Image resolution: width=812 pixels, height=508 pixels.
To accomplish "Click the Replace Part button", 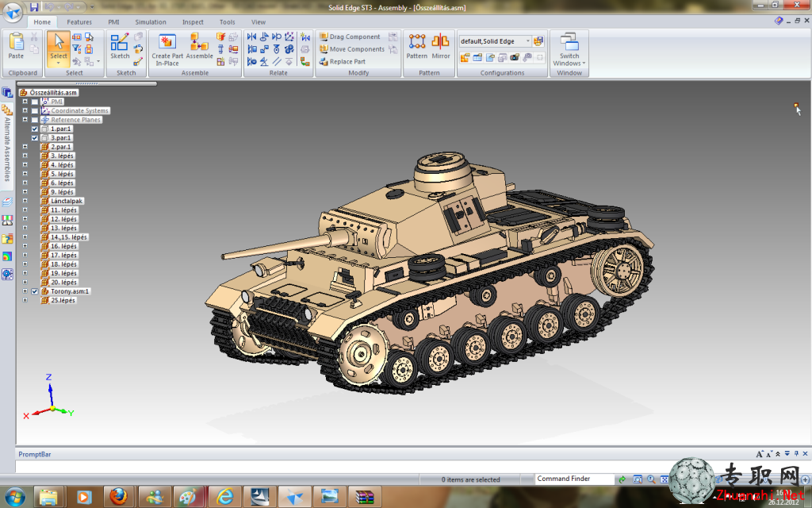I will click(343, 62).
